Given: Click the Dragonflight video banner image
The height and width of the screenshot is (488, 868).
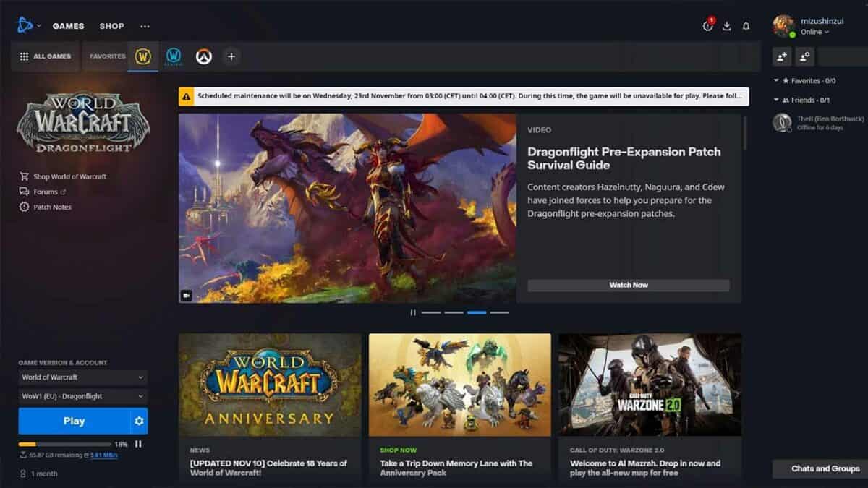Looking at the screenshot, I should (347, 208).
